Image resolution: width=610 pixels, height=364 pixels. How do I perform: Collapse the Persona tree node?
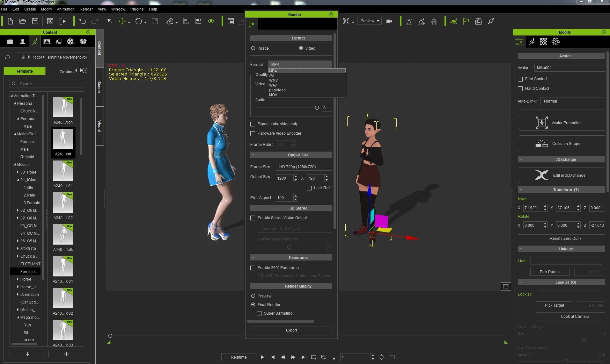coord(15,103)
